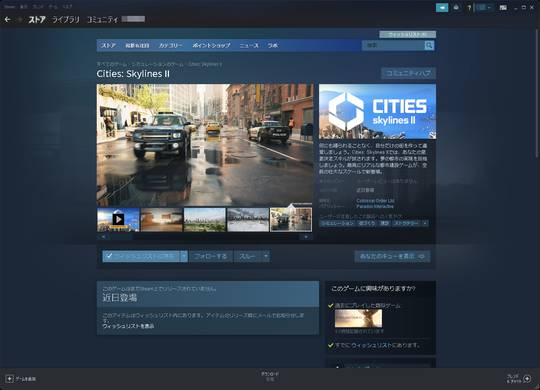Toggle the checked wishlist button
Screen dimensions: 540x390
(x=141, y=256)
